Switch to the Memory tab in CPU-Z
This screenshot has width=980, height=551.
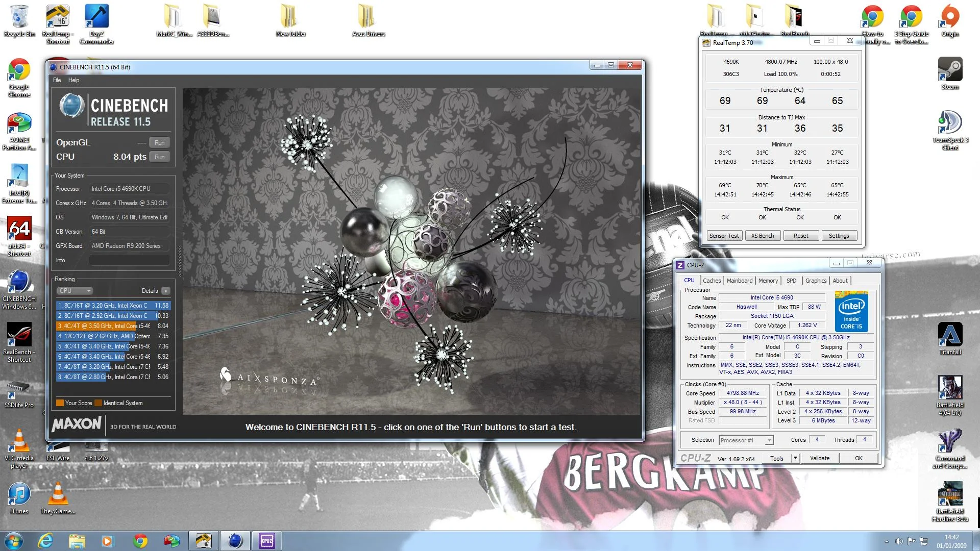(x=768, y=281)
